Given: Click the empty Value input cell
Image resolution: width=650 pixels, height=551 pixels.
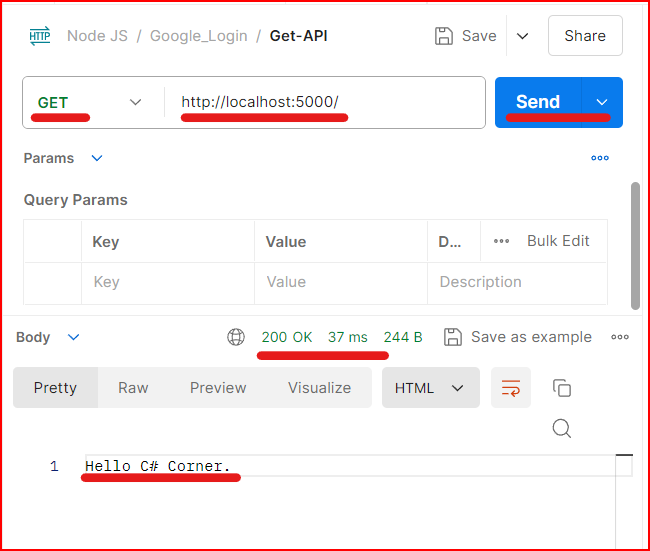Looking at the screenshot, I should click(x=341, y=282).
